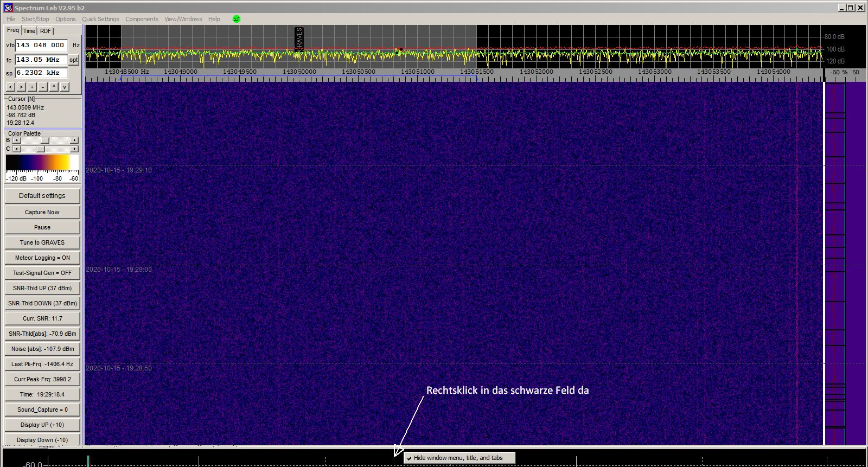Open the Quick Settings menu

tap(100, 19)
